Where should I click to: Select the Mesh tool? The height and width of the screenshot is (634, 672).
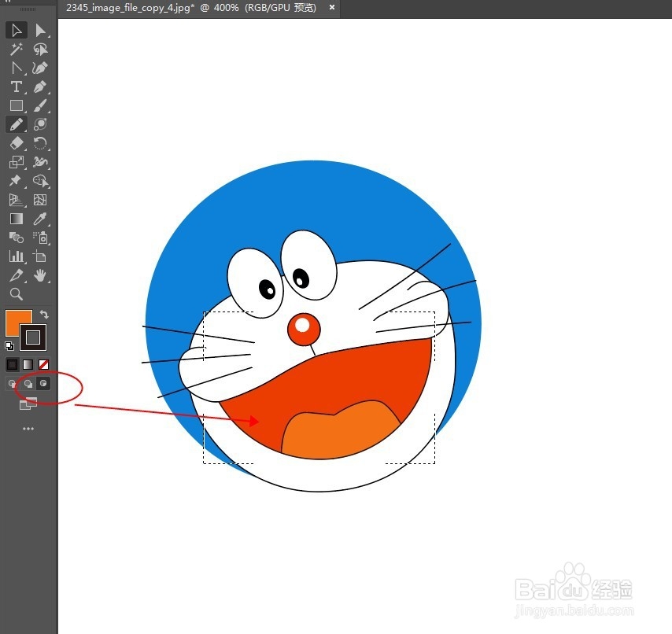click(40, 200)
